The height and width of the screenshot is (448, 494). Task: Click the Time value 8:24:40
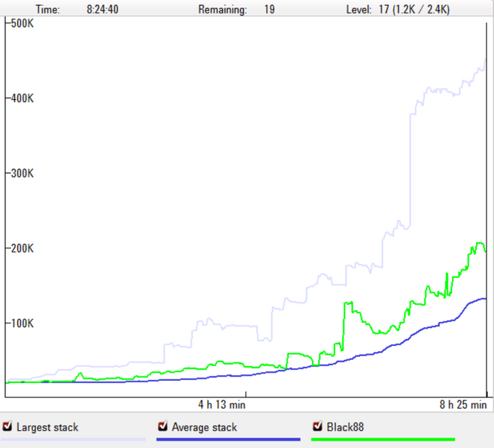[x=102, y=10]
